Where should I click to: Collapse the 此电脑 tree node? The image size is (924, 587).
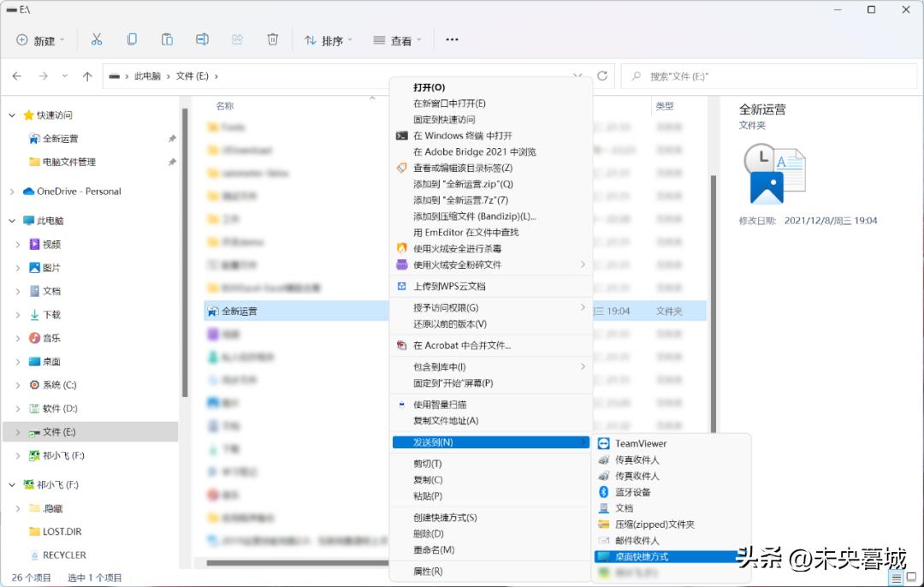click(x=11, y=221)
